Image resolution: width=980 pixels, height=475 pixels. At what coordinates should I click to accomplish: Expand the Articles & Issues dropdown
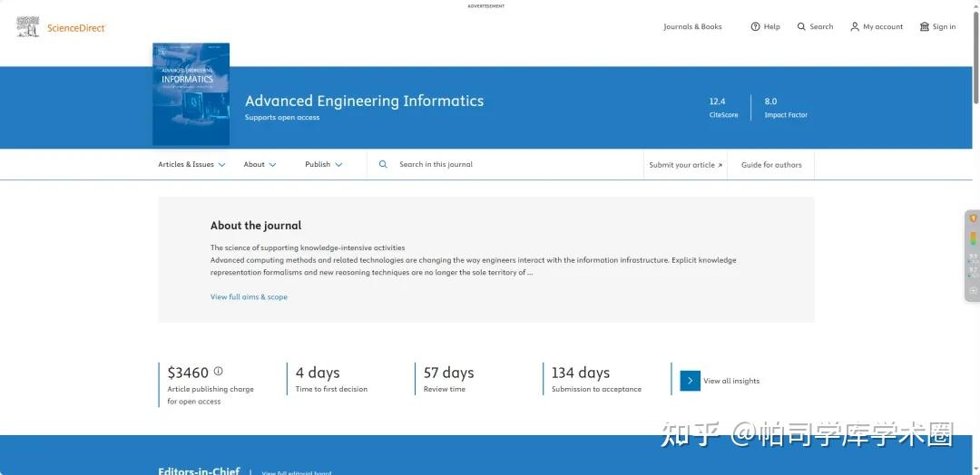click(191, 164)
